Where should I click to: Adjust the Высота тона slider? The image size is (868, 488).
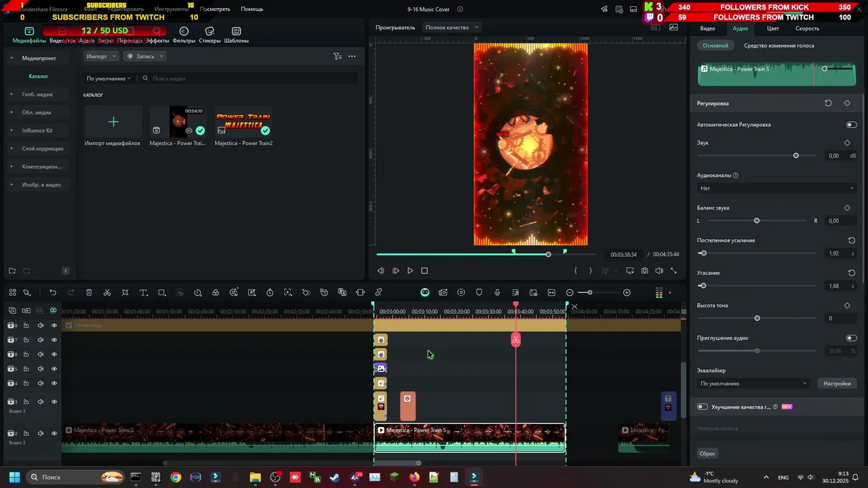757,319
